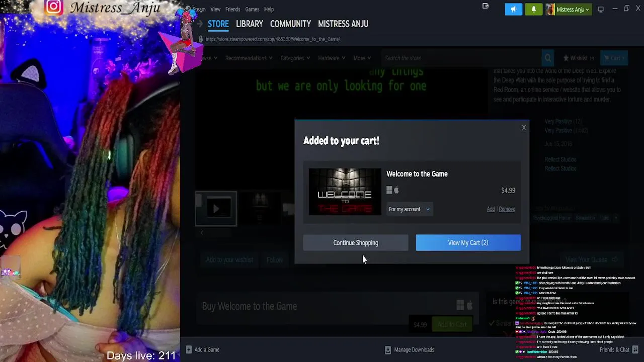Open the Cart button in store header

(x=614, y=58)
